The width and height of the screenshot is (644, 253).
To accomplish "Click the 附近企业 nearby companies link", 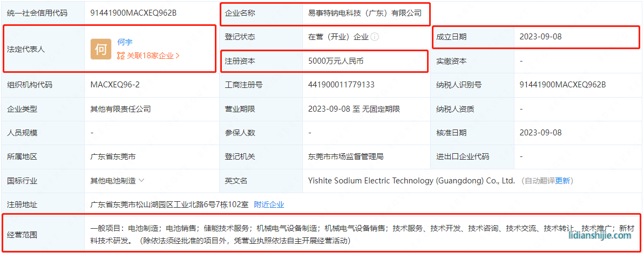I will (269, 204).
